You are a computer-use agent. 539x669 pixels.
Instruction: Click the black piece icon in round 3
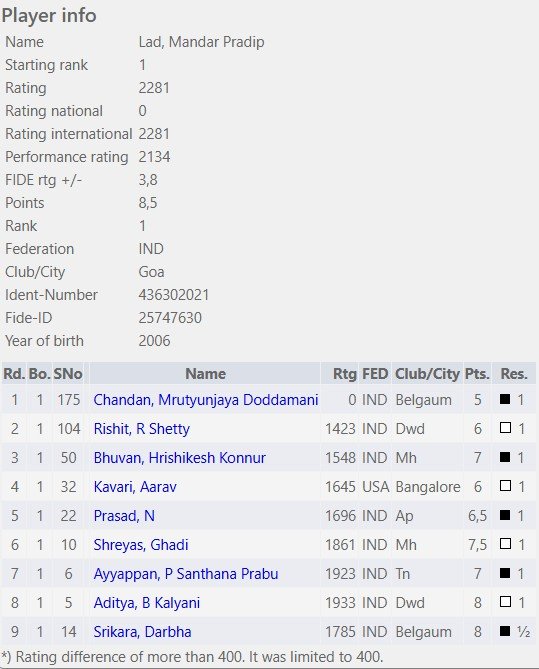tap(505, 457)
